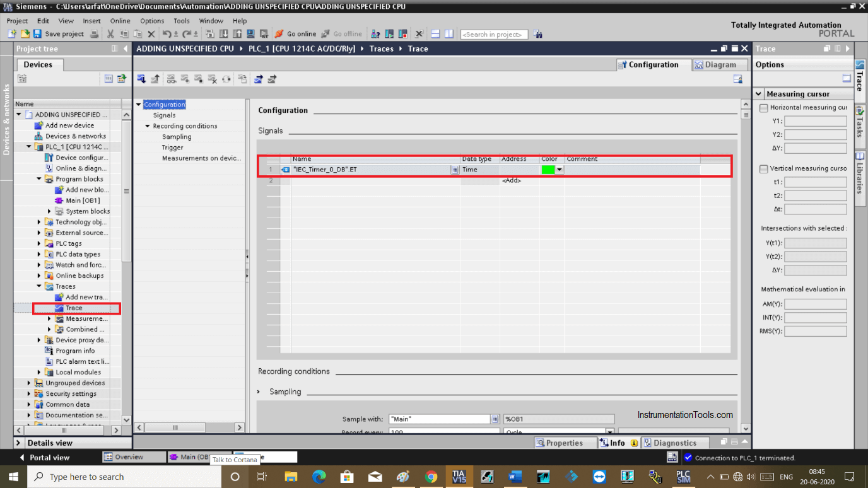Viewport: 868px width, 488px height.
Task: Click the Download to device icon
Action: [x=223, y=34]
